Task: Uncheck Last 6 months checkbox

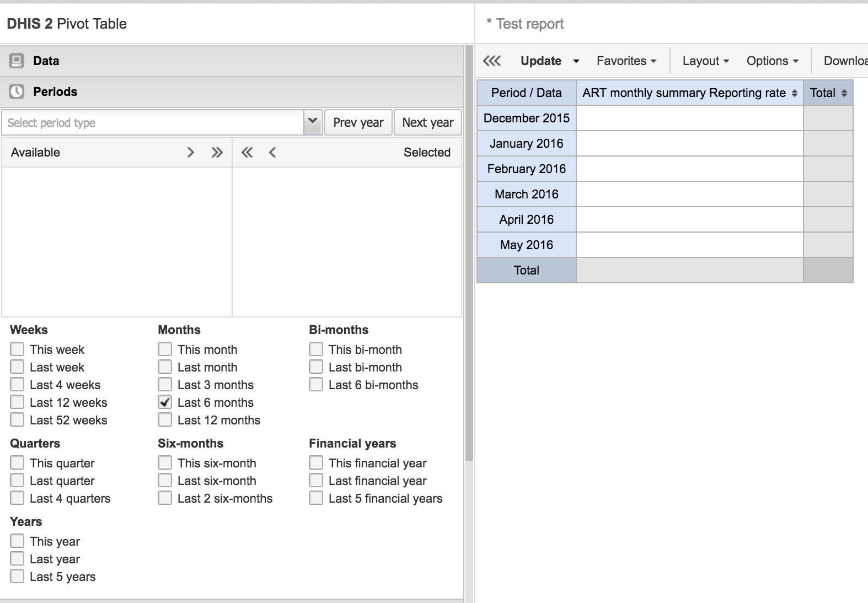Action: (165, 402)
